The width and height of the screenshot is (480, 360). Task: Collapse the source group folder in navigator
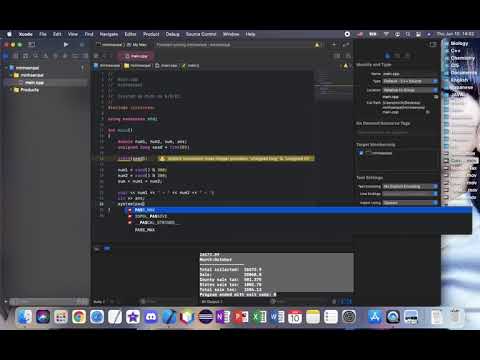tap(11, 75)
